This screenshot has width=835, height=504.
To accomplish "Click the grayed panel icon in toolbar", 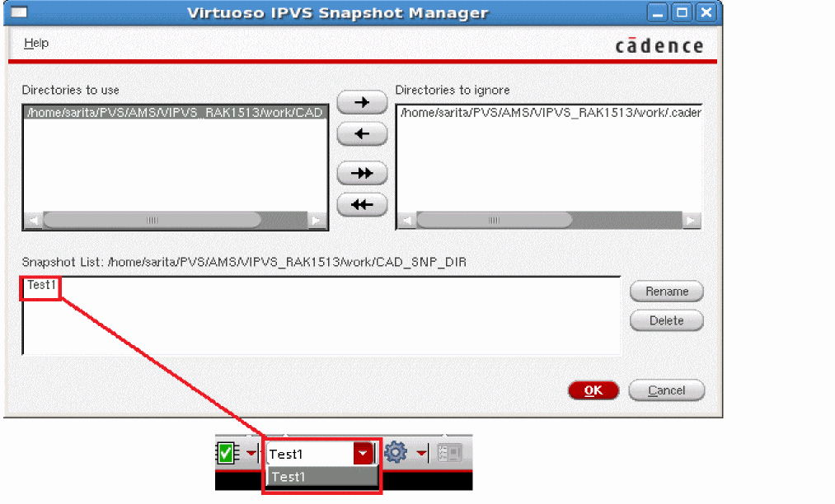I will [449, 453].
